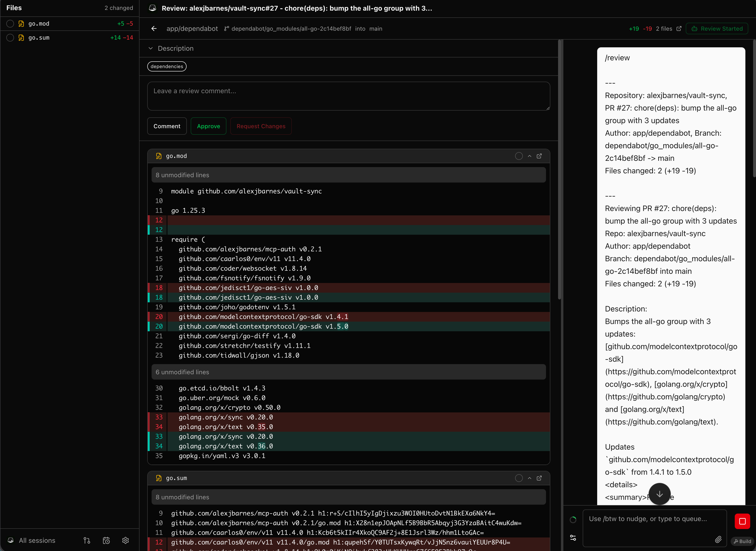Click the chat panel vertical scrollbar
The image size is (756, 551).
754,108
